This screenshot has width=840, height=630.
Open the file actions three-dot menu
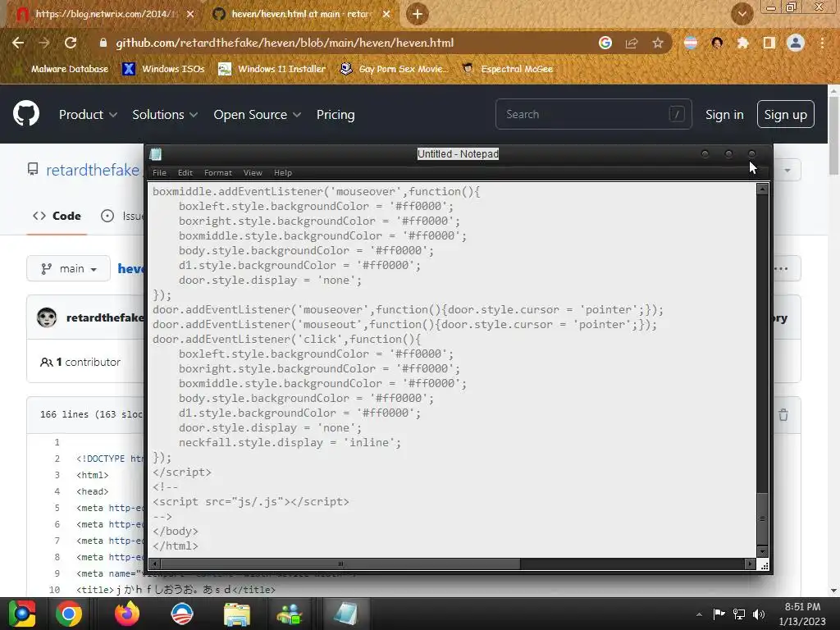[x=781, y=268]
